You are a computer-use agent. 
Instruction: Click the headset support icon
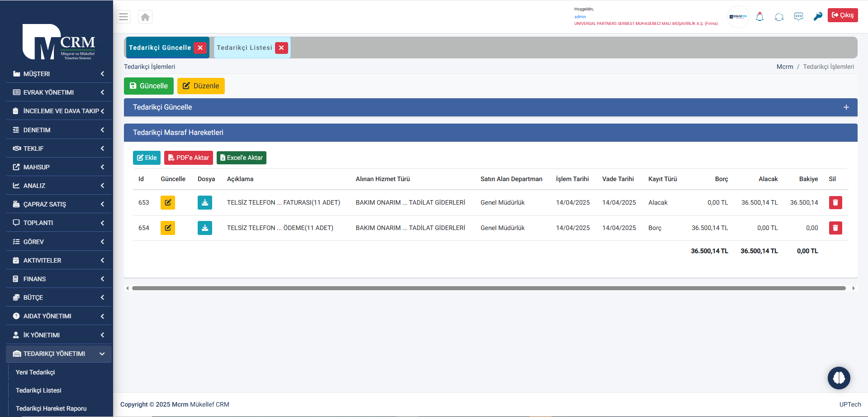point(779,17)
